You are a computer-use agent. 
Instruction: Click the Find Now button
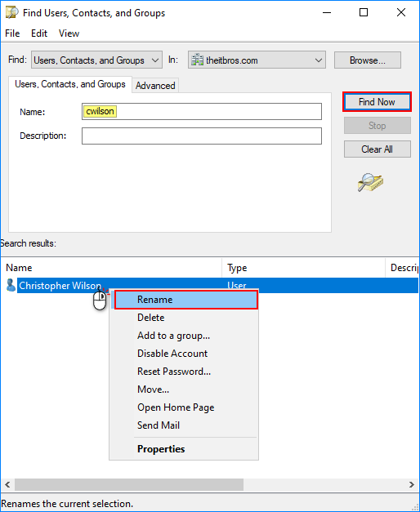tap(377, 102)
